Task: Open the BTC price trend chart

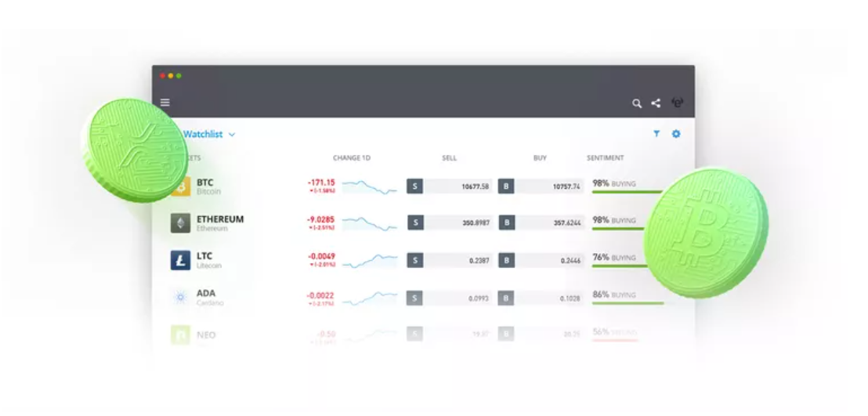Action: [x=369, y=186]
